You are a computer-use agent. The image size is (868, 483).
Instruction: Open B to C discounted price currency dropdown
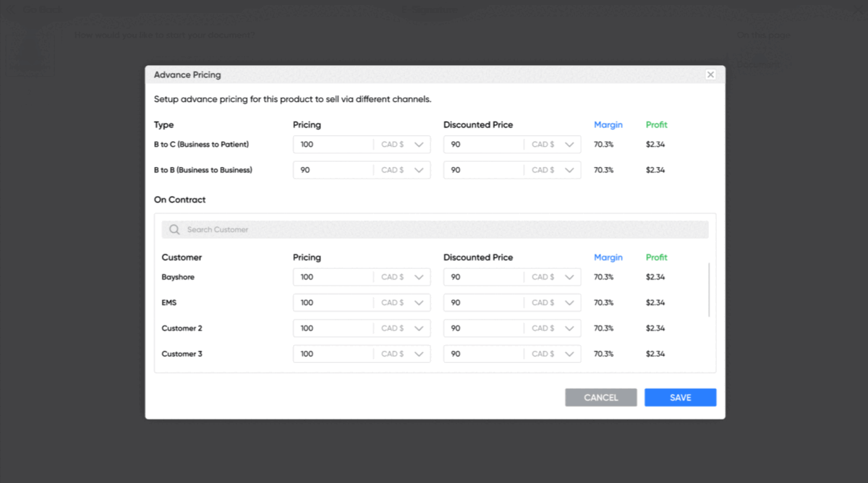click(x=569, y=144)
